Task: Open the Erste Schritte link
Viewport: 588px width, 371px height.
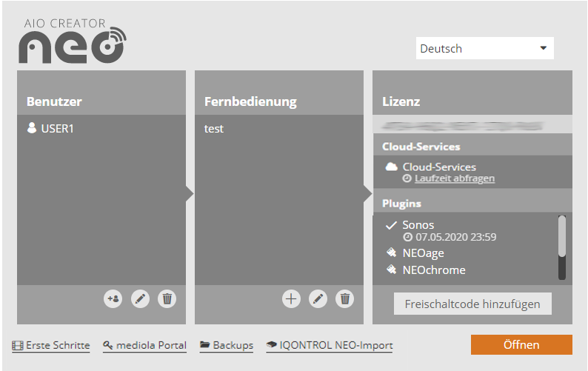Action: [51, 345]
